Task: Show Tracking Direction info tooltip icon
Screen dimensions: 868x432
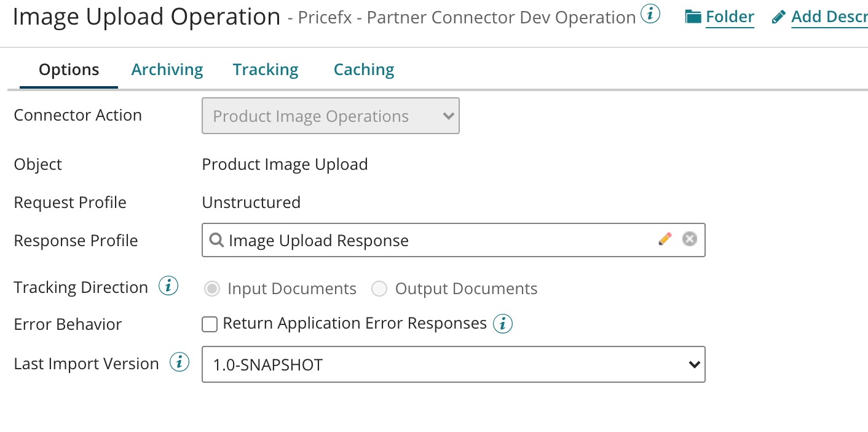Action: tap(168, 286)
